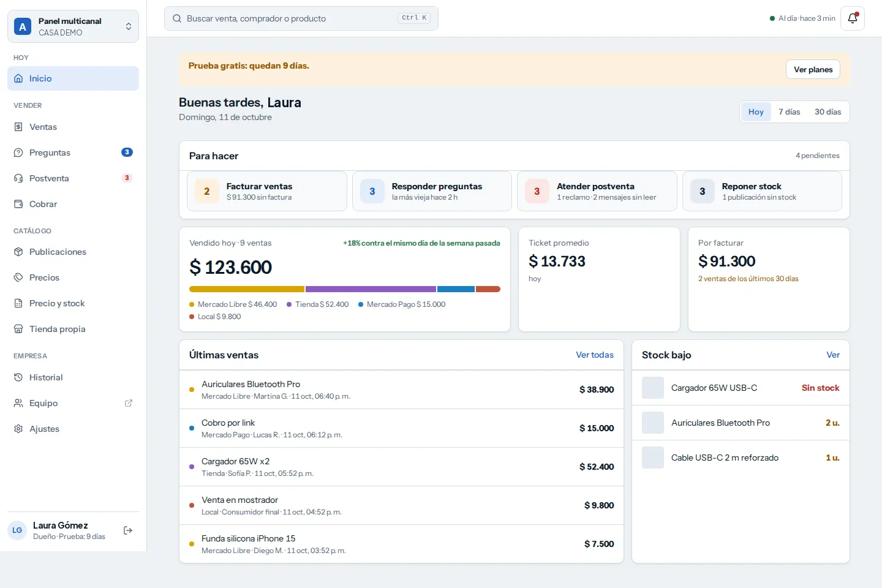This screenshot has width=882, height=588.
Task: Open the Facturar ventas task card
Action: (267, 191)
